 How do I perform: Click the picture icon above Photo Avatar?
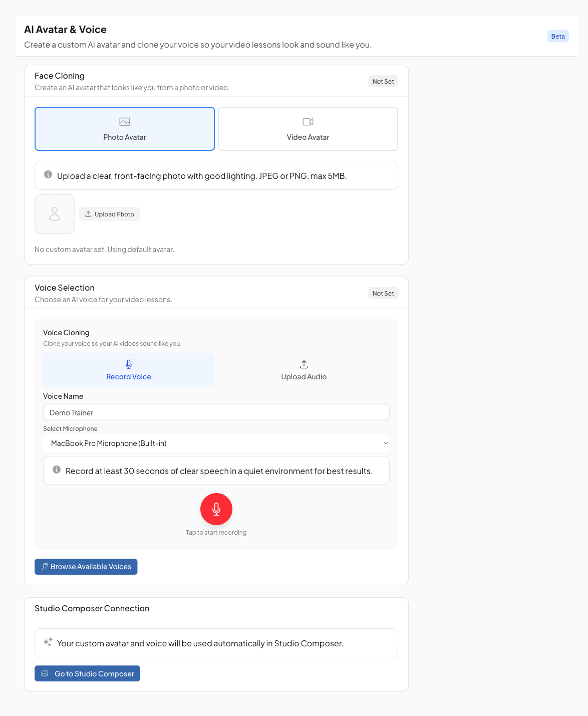125,122
